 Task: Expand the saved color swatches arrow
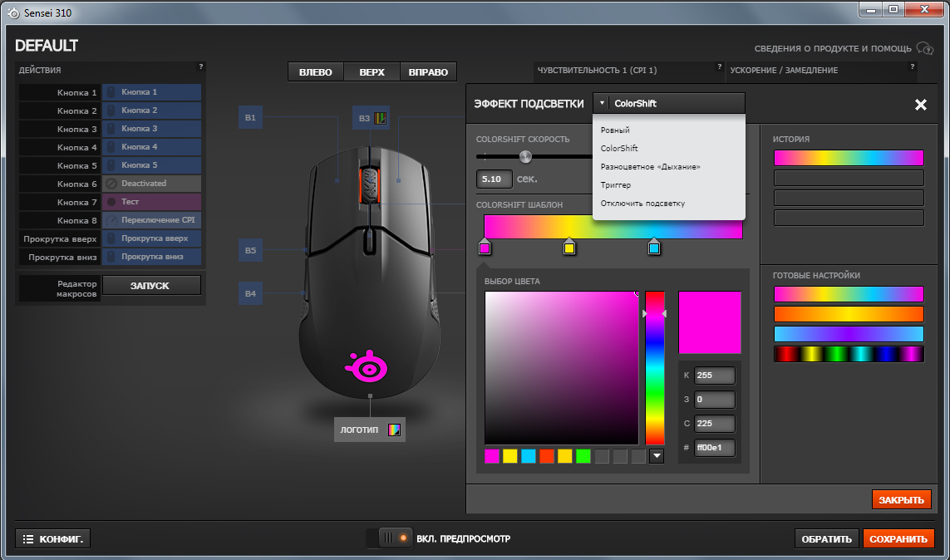click(657, 456)
